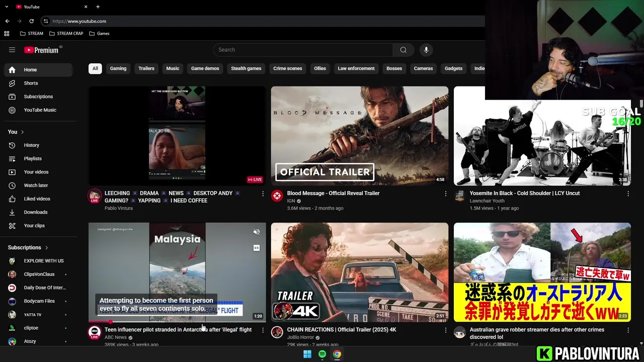This screenshot has height=362, width=644.
Task: Open Subscriptions feed in sidebar
Action: click(38, 97)
